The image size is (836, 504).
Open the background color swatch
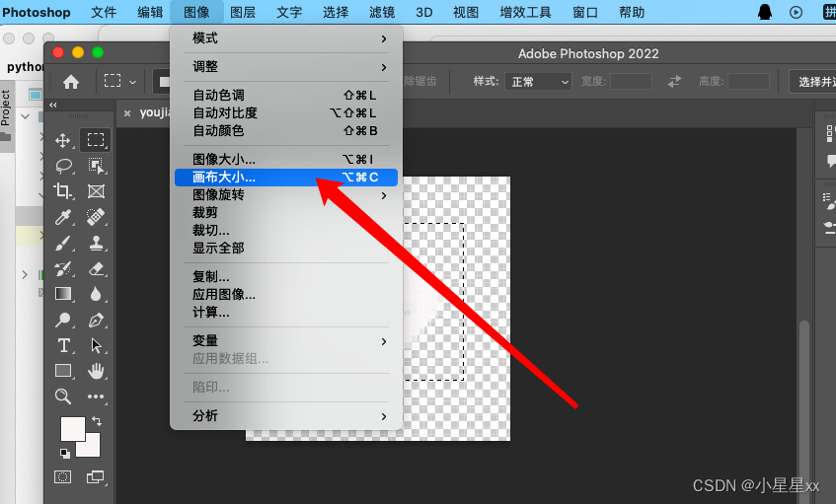pos(91,448)
